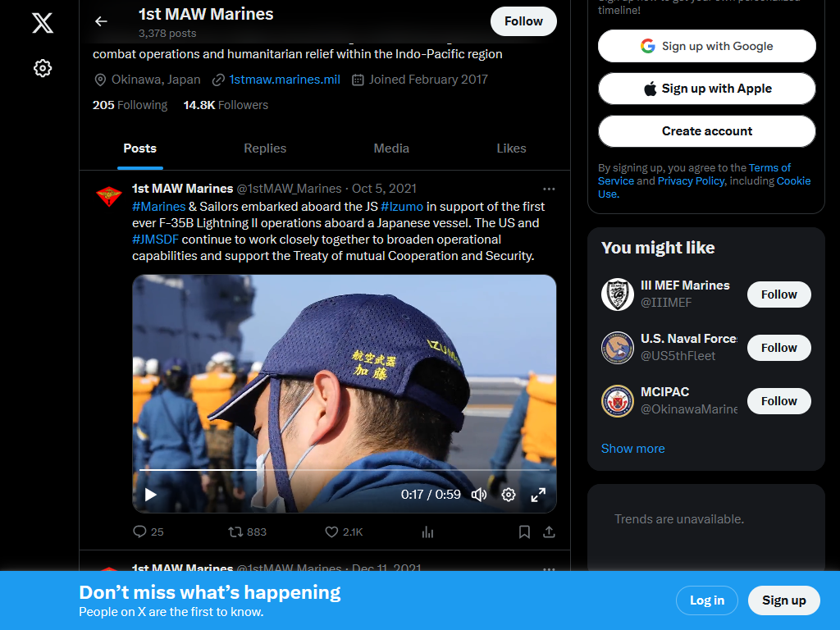Show more suggested accounts
Screen dimensions: 840x630
(x=632, y=449)
